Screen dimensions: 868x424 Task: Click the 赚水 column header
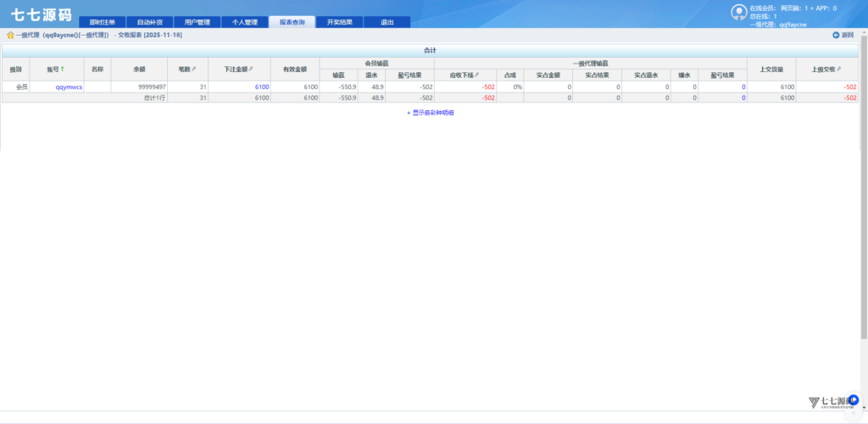coord(684,75)
